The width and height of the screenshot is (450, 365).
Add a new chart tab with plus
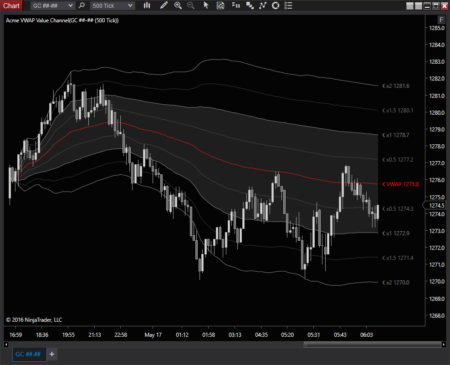(52, 354)
